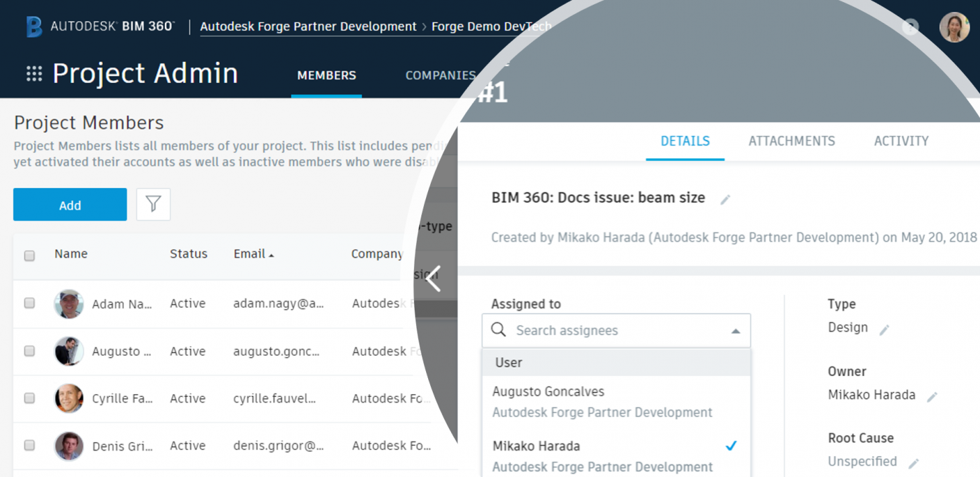Edit the Root Cause pencil icon
The height and width of the screenshot is (477, 980).
coord(913,463)
